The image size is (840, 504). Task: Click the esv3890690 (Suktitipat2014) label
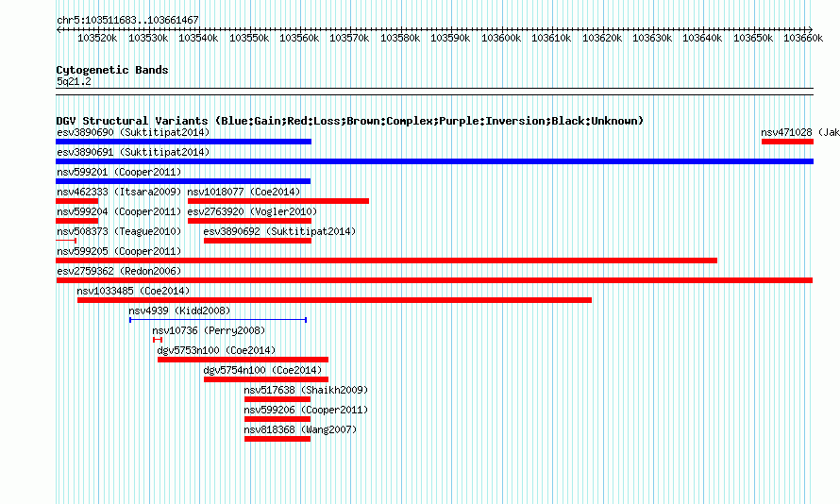(x=133, y=132)
